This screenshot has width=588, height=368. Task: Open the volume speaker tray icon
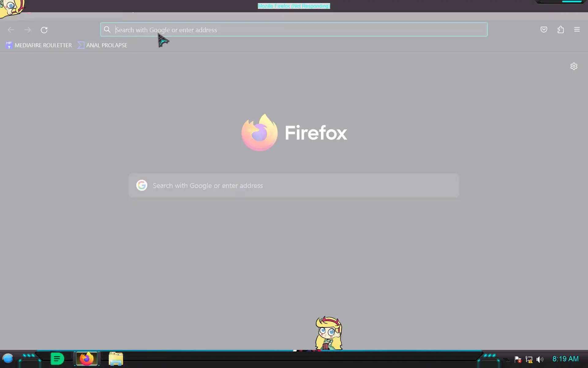point(540,359)
